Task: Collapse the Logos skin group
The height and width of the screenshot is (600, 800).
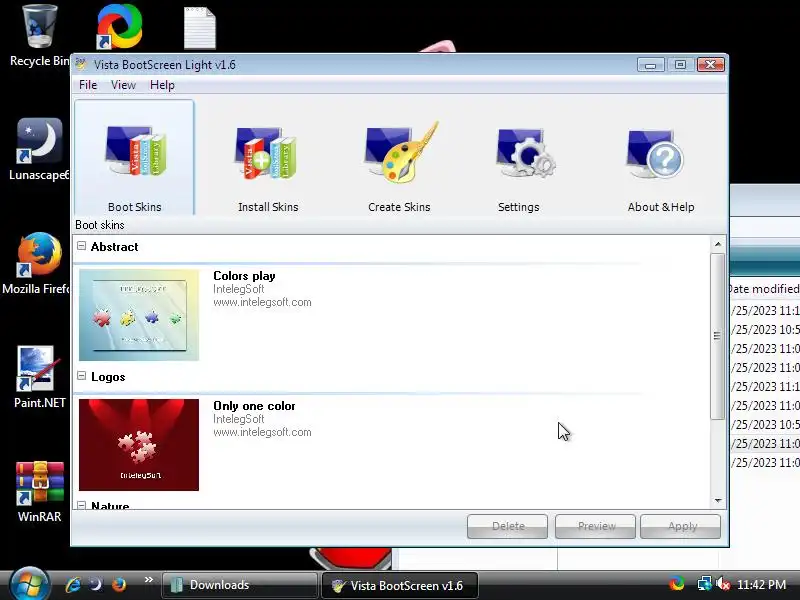Action: (81, 376)
